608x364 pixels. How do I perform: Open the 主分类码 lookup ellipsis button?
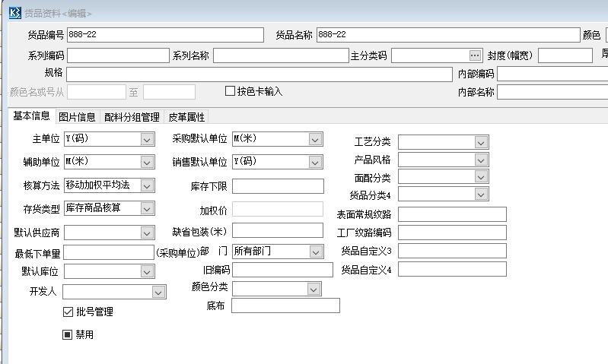[x=475, y=55]
